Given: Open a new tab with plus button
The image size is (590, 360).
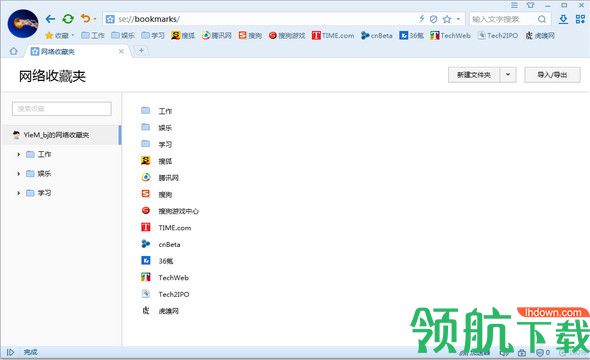Looking at the screenshot, I should [141, 50].
